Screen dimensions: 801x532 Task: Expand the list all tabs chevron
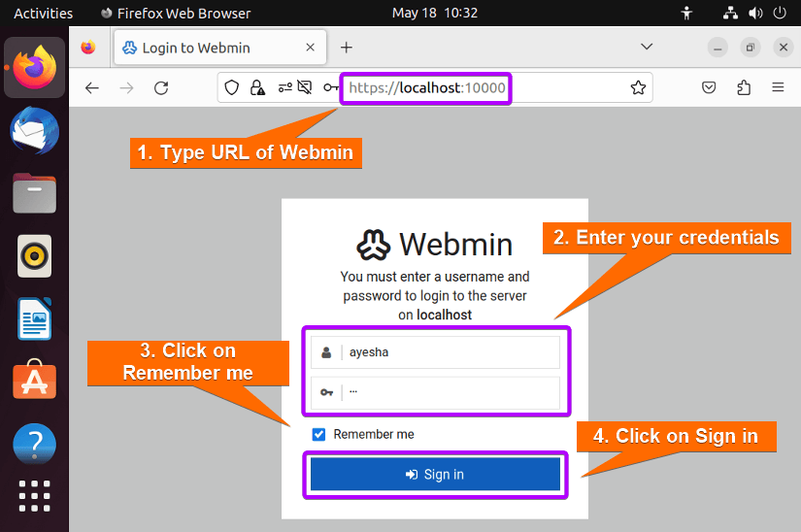click(647, 47)
